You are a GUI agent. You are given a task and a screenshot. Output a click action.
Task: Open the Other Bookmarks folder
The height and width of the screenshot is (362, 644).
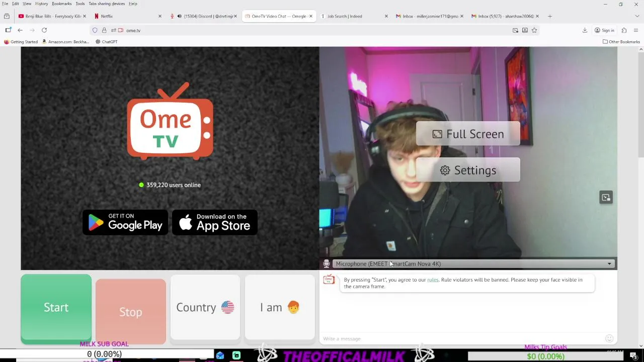621,42
